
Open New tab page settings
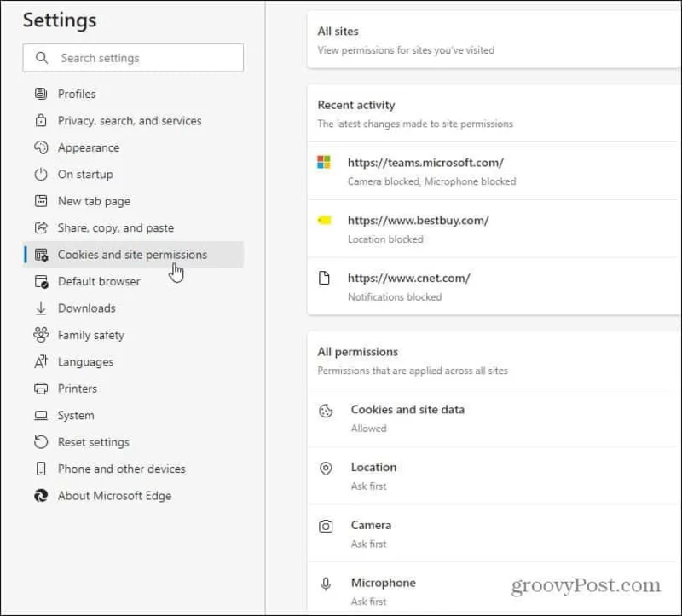tap(133, 201)
